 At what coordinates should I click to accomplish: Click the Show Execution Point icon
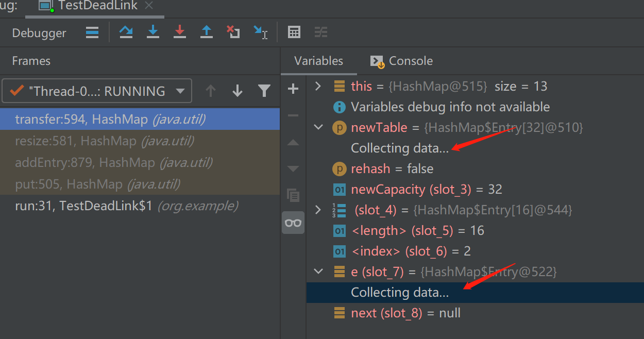click(x=92, y=32)
